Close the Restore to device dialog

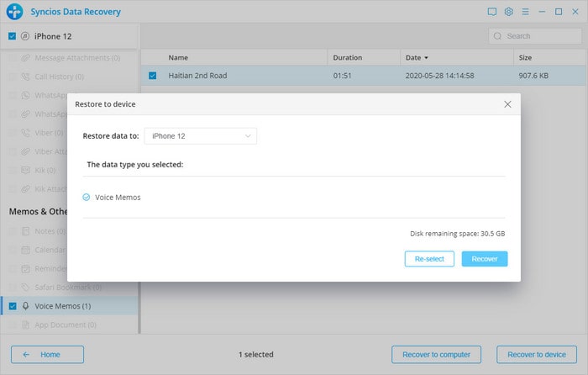[x=507, y=104]
